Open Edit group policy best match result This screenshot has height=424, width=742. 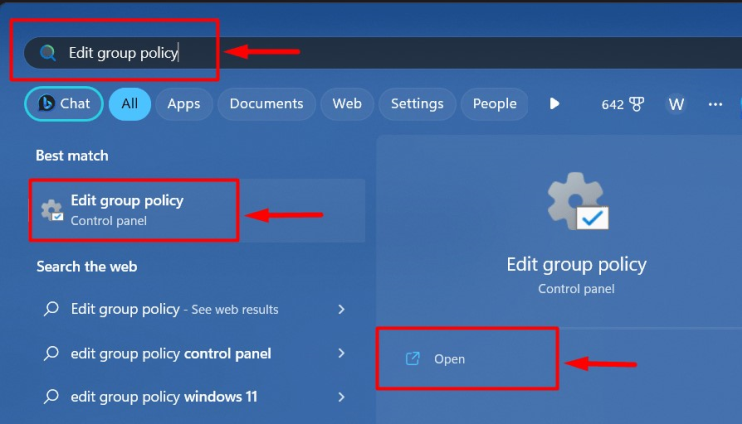(x=197, y=211)
